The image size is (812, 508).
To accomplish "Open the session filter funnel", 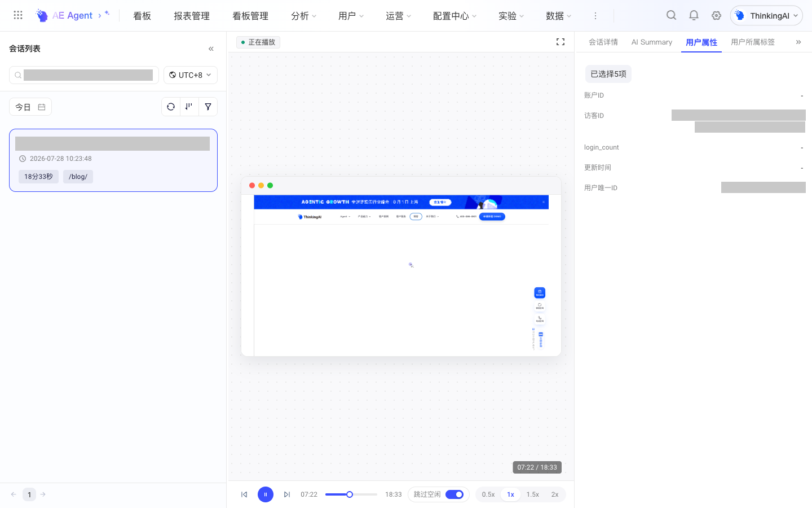I will tap(208, 107).
